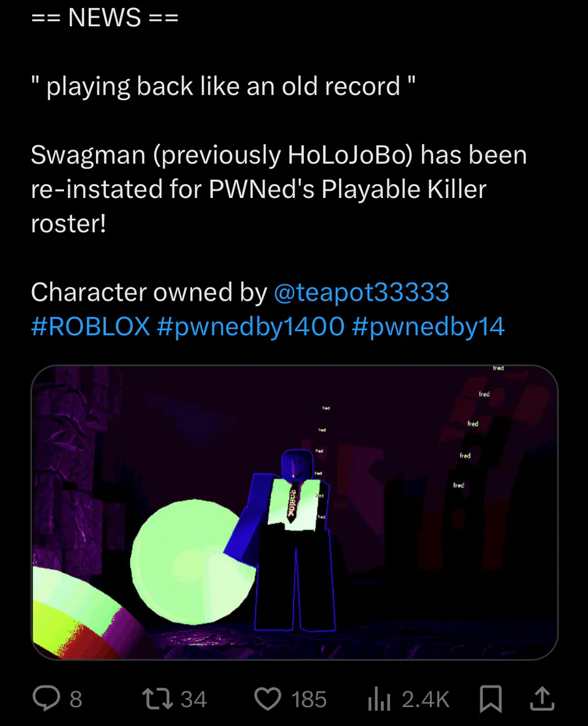Viewport: 588px width, 726px height.
Task: Click the repost count showing 34
Action: 193,699
